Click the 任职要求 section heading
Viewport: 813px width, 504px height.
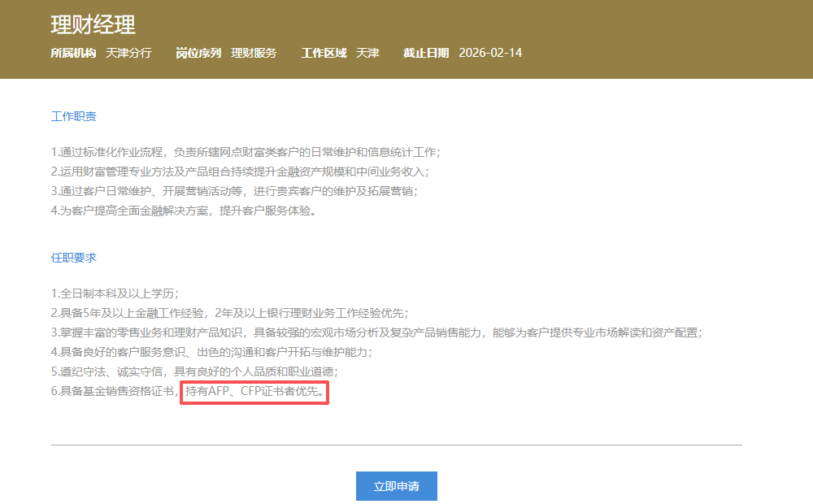[x=74, y=258]
